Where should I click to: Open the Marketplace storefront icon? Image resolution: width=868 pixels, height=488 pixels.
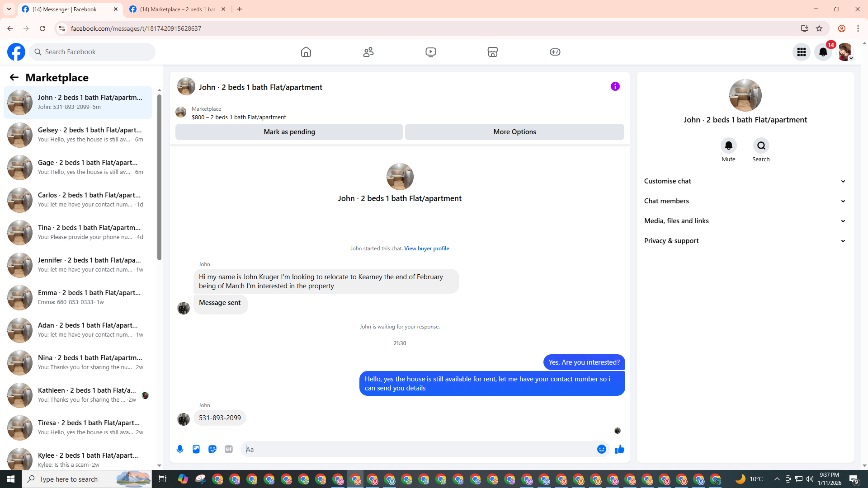click(x=493, y=52)
